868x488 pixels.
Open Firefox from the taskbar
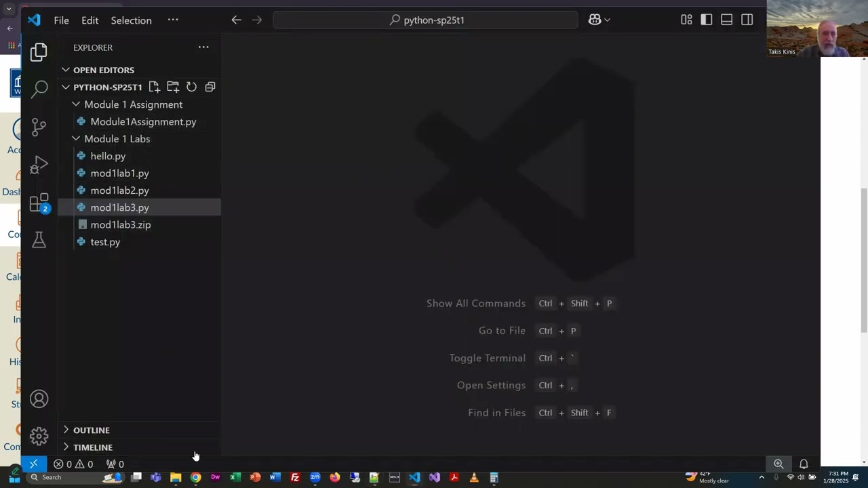pyautogui.click(x=334, y=478)
